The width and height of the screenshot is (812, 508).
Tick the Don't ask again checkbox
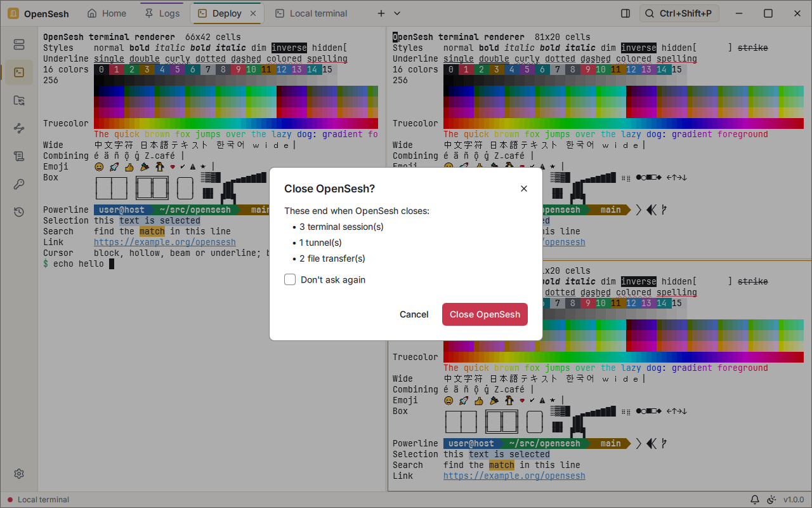(x=290, y=279)
